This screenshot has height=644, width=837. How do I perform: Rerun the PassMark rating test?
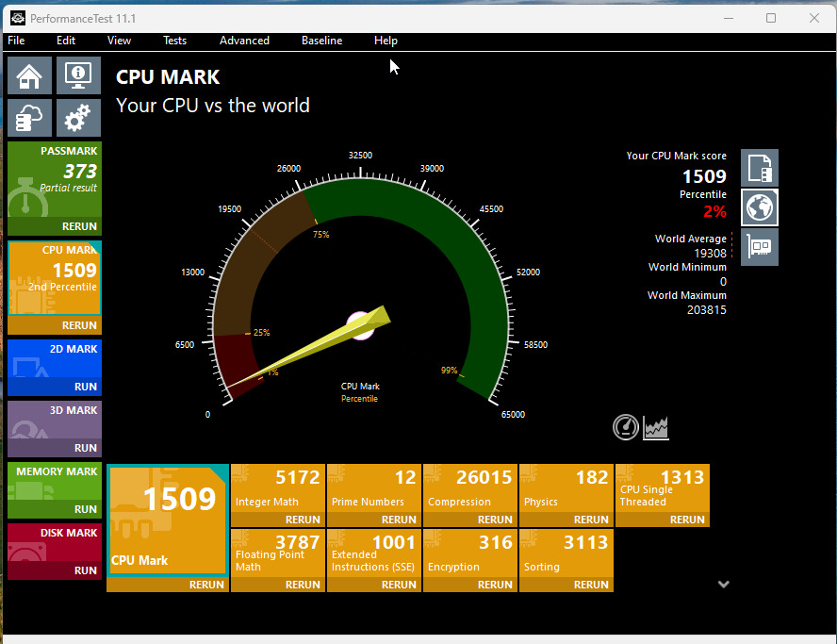55,226
